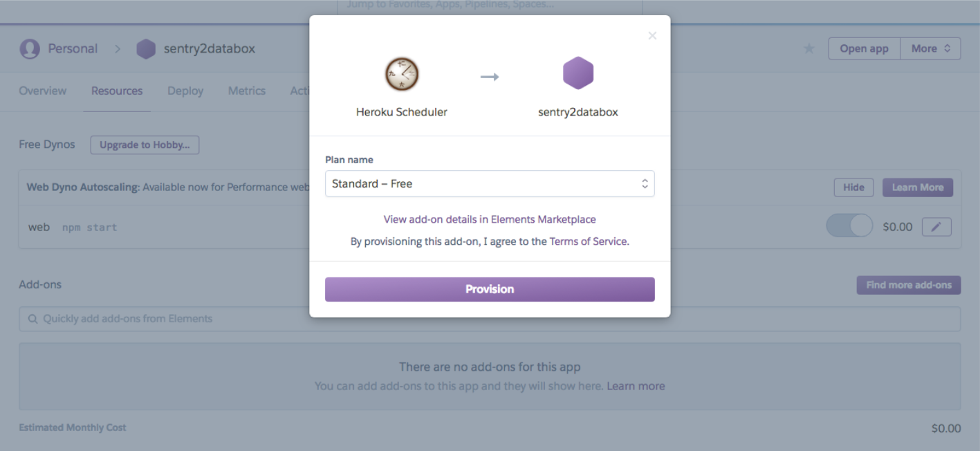Open the Terms of Service link

tap(589, 241)
